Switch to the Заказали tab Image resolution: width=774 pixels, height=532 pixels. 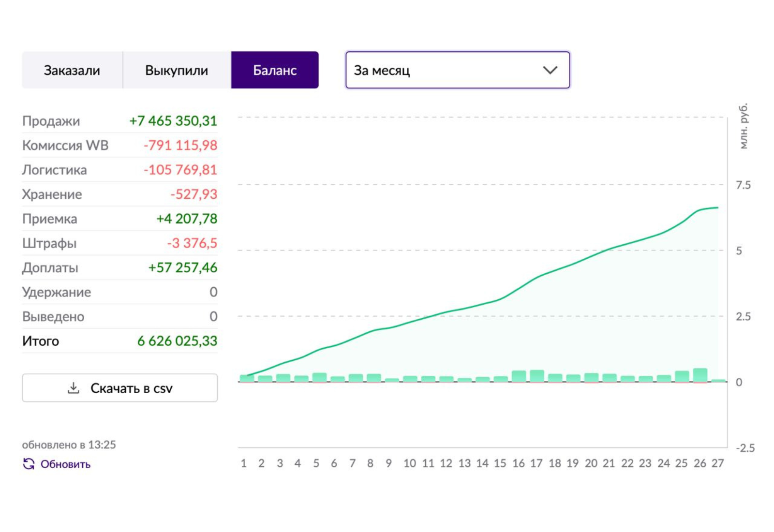[x=72, y=70]
